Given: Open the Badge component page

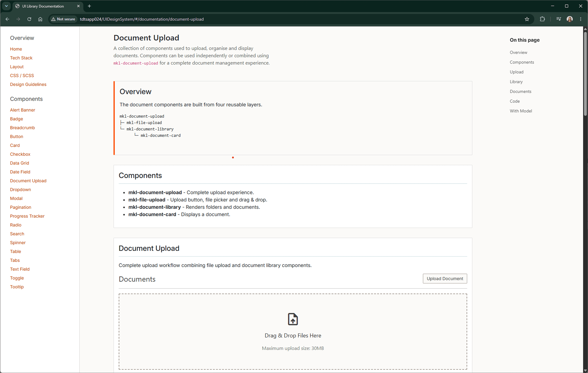Looking at the screenshot, I should 16,119.
